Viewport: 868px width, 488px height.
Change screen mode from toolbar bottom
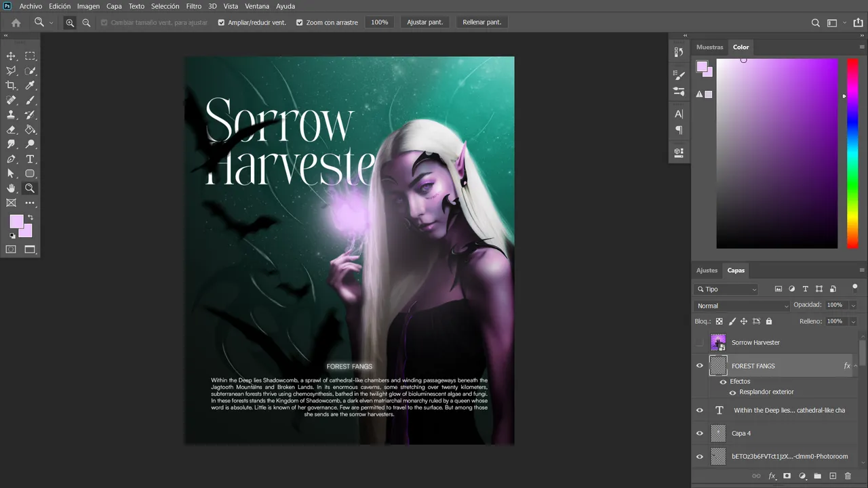coord(30,249)
